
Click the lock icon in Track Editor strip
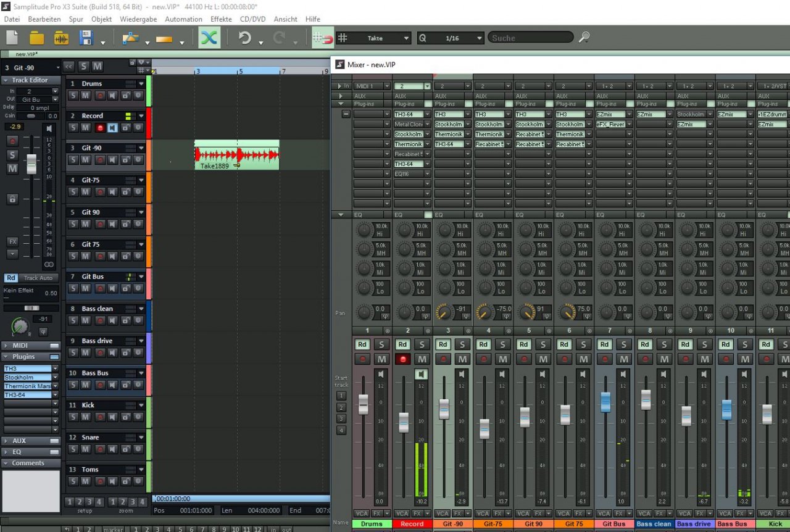click(12, 199)
